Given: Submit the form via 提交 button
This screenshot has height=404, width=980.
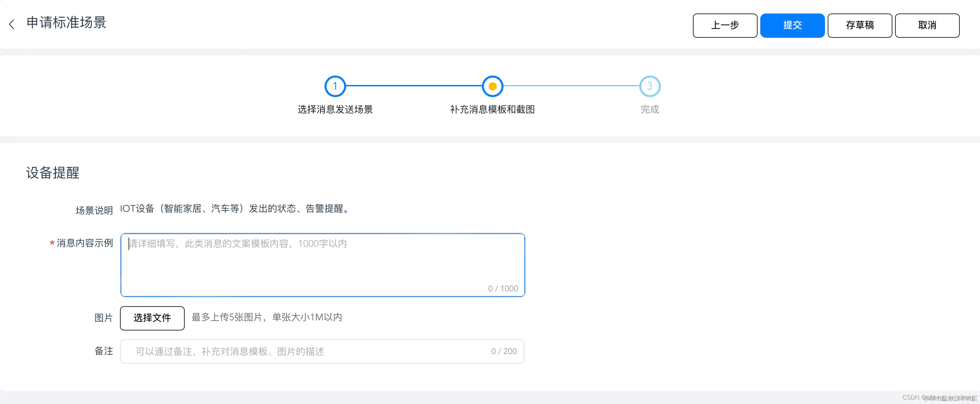Looking at the screenshot, I should (x=792, y=25).
